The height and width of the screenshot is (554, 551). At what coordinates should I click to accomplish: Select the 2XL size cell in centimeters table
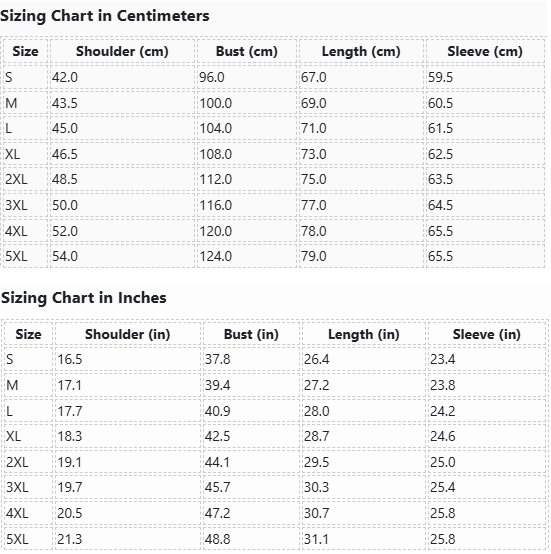[x=25, y=179]
